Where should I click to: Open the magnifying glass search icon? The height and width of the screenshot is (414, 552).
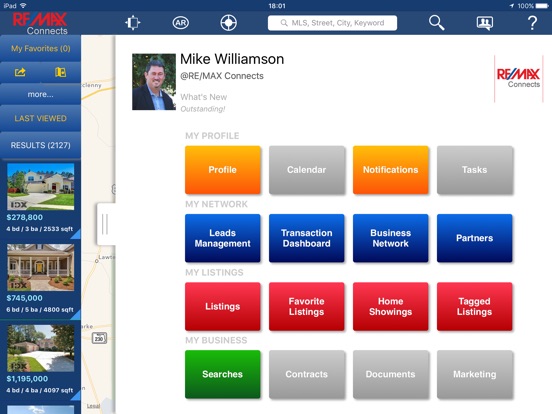click(x=436, y=23)
